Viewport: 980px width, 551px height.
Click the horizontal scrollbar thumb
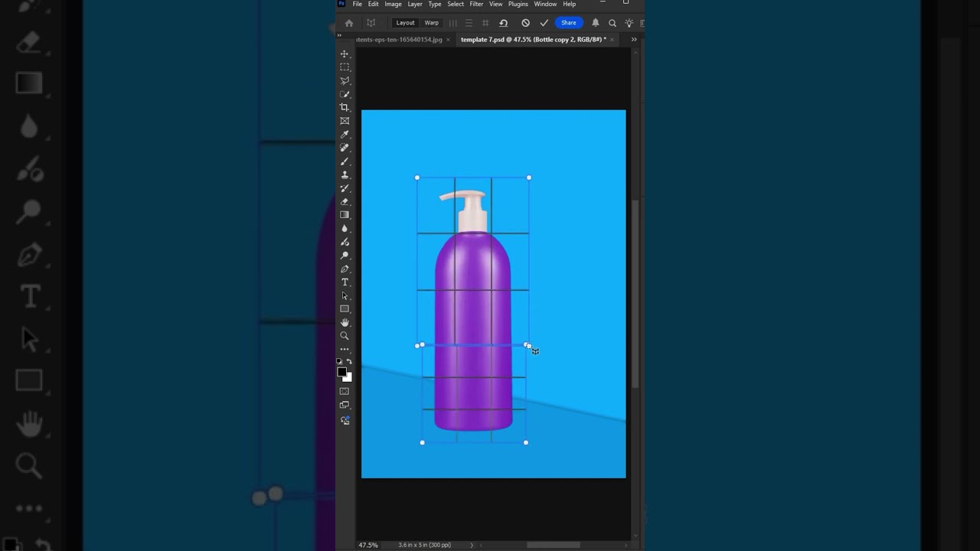(553, 545)
